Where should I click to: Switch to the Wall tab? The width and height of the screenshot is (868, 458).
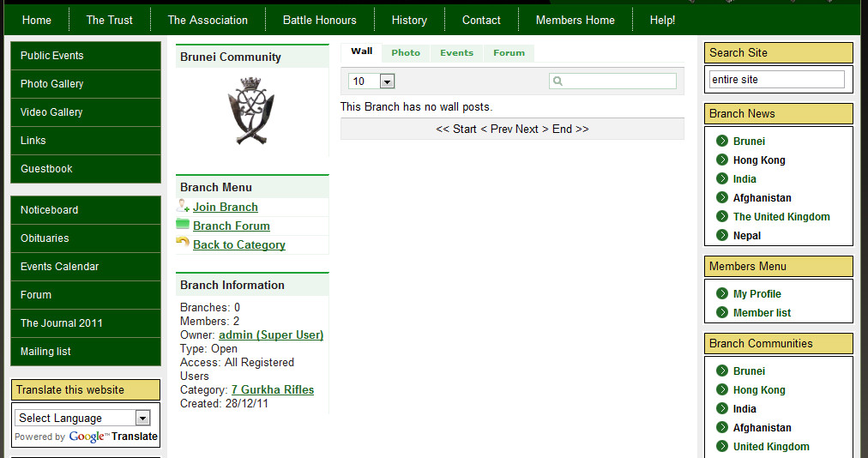(x=361, y=51)
